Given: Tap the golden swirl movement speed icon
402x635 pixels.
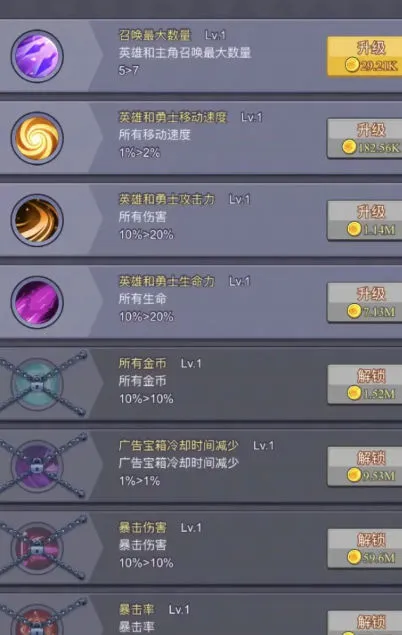Looking at the screenshot, I should [x=37, y=138].
